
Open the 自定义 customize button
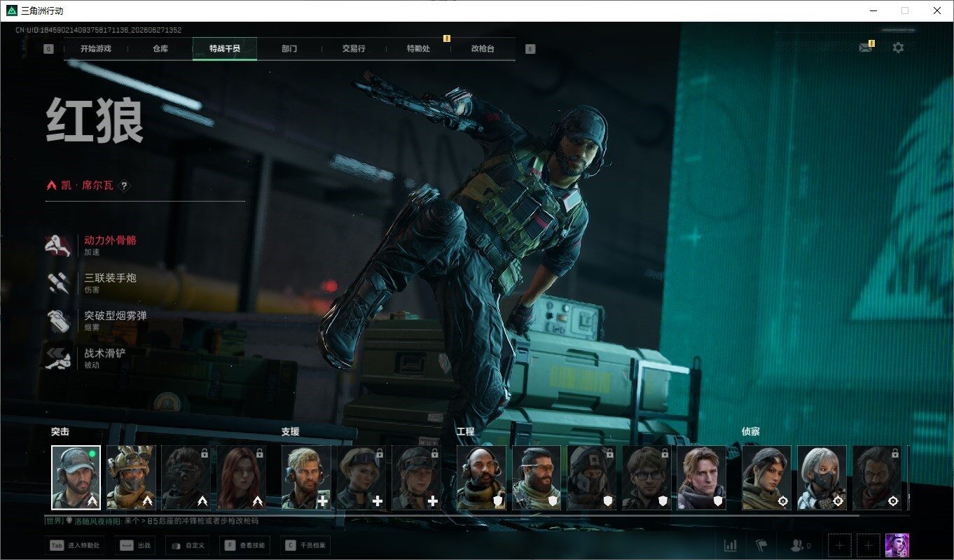pos(187,545)
